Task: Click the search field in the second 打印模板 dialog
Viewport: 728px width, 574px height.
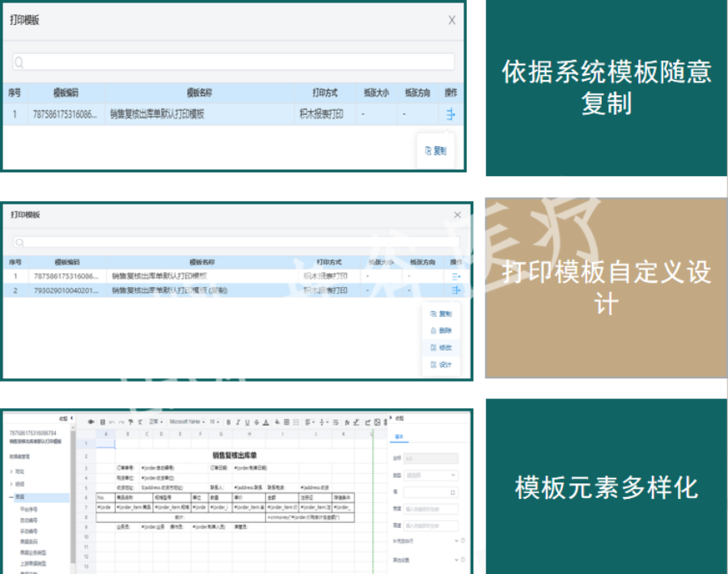Action: click(x=236, y=243)
